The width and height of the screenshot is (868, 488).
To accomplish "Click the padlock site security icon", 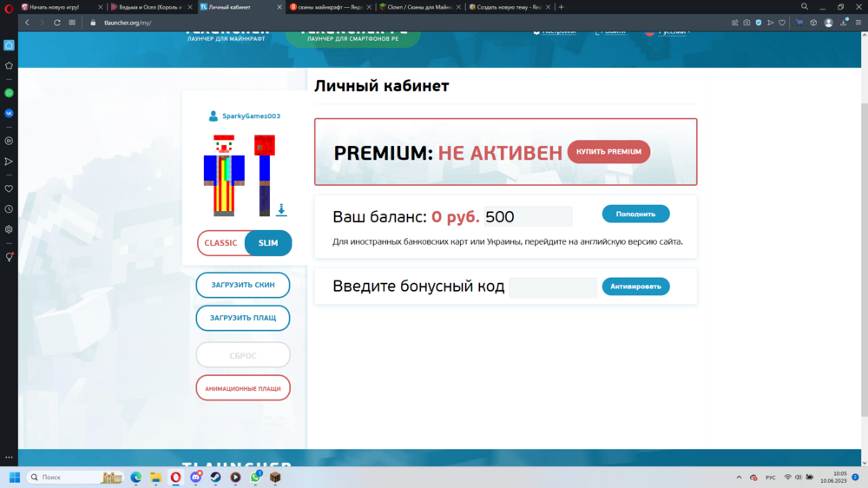I will pos(93,23).
